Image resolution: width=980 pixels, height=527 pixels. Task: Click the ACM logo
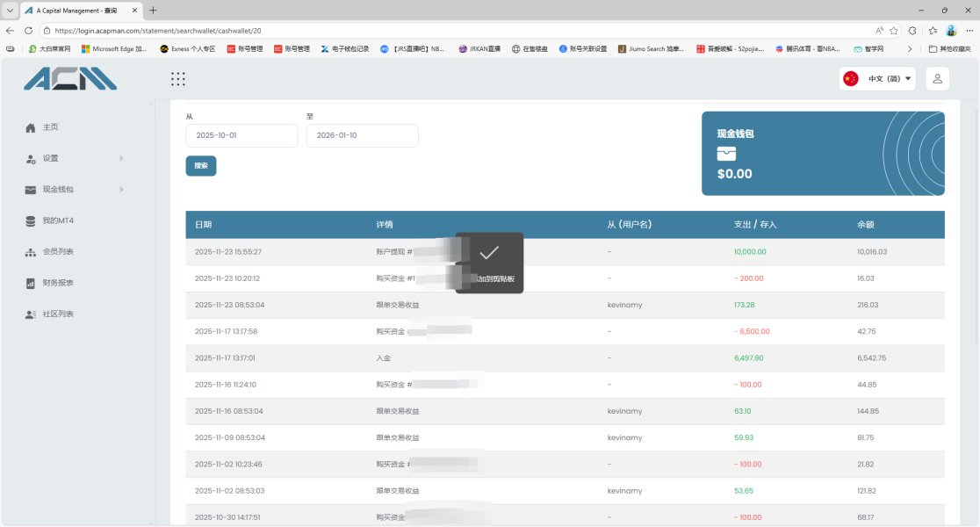(70, 79)
